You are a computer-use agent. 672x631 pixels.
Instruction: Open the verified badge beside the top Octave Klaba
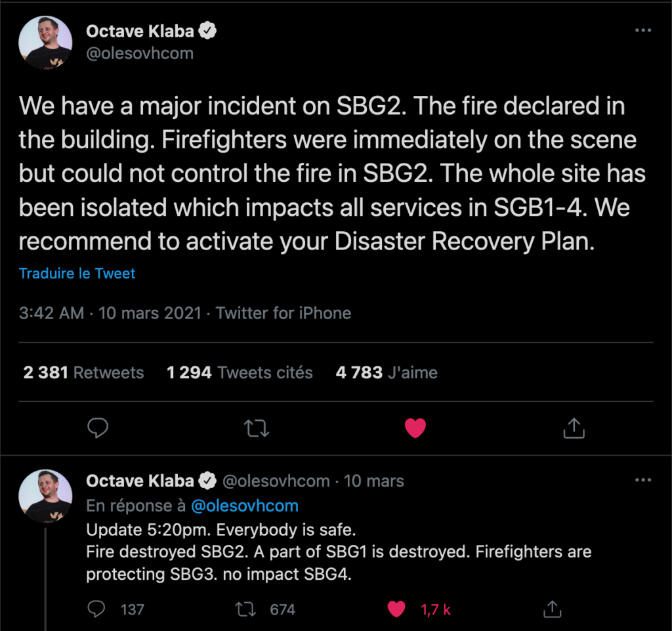point(208,30)
